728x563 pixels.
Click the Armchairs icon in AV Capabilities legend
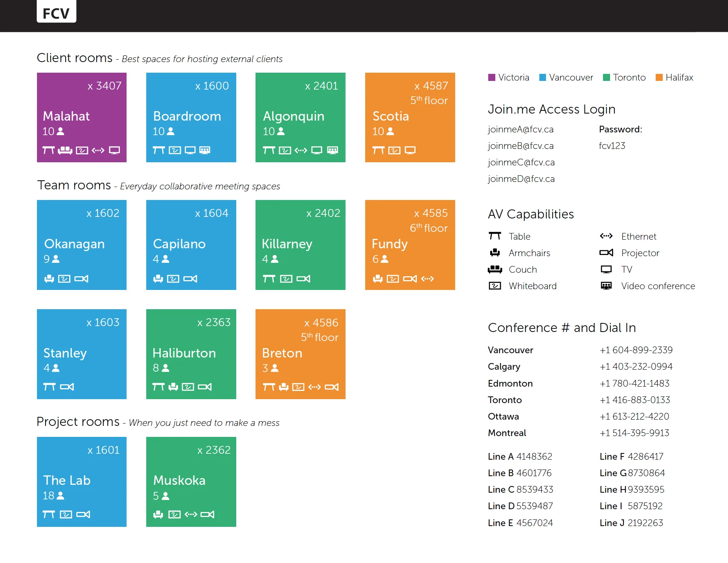tap(495, 253)
